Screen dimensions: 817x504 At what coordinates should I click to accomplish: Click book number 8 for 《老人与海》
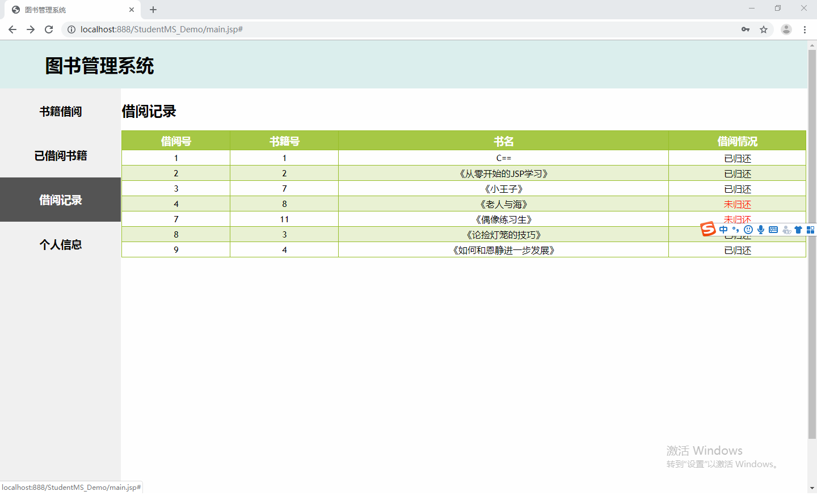284,204
